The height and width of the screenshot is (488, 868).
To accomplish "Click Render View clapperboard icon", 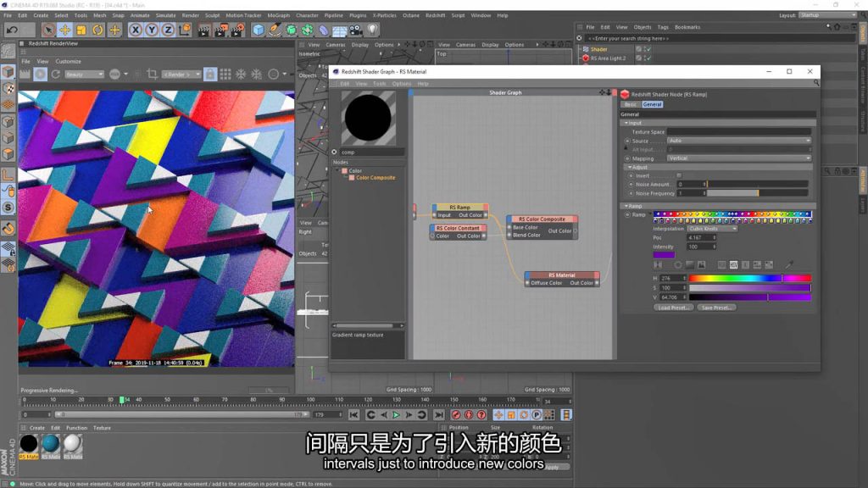I will tap(203, 30).
